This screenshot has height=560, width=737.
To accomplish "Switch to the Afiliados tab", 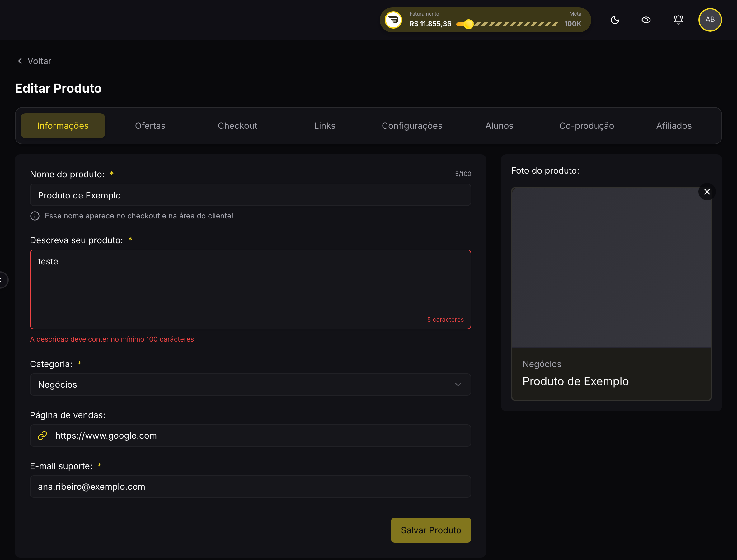I will [674, 126].
